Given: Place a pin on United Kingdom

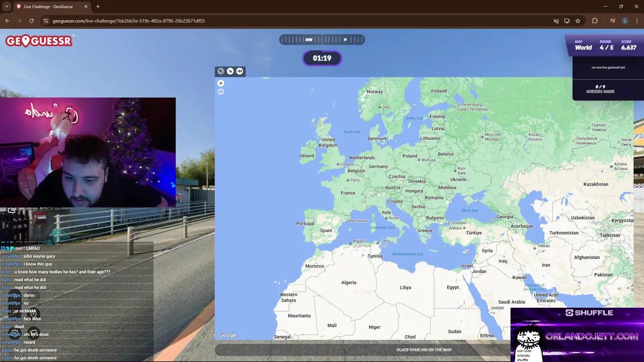Looking at the screenshot, I should pyautogui.click(x=328, y=142).
